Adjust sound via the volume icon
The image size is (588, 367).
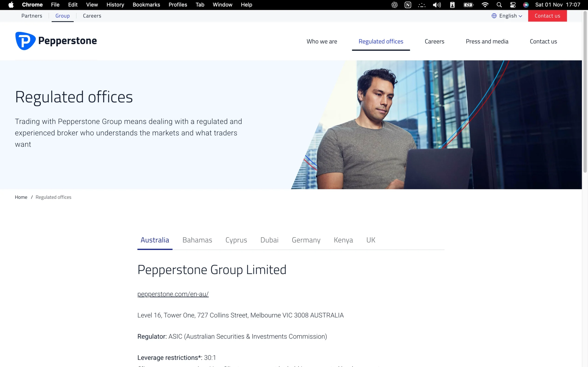pos(437,5)
